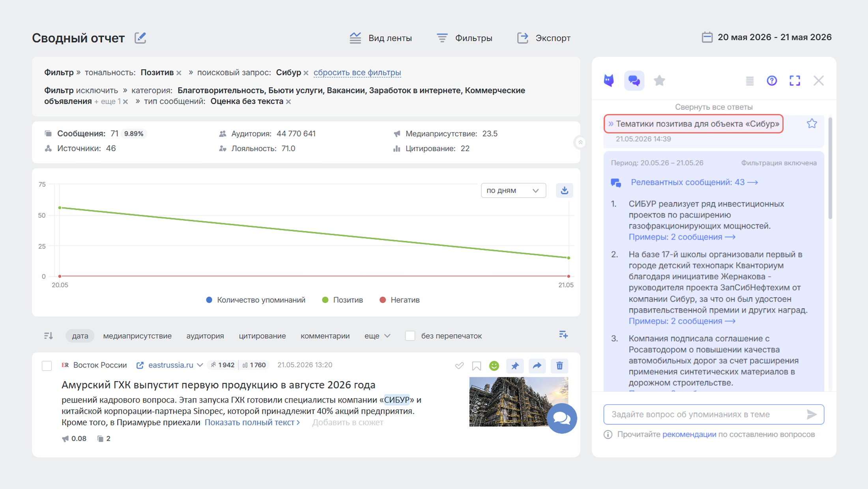Sort by дата

(80, 336)
